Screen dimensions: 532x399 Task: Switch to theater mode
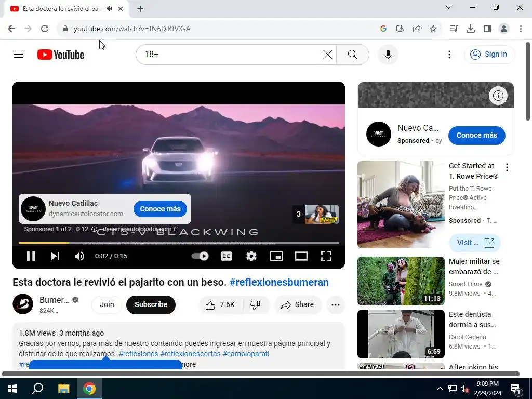point(301,256)
